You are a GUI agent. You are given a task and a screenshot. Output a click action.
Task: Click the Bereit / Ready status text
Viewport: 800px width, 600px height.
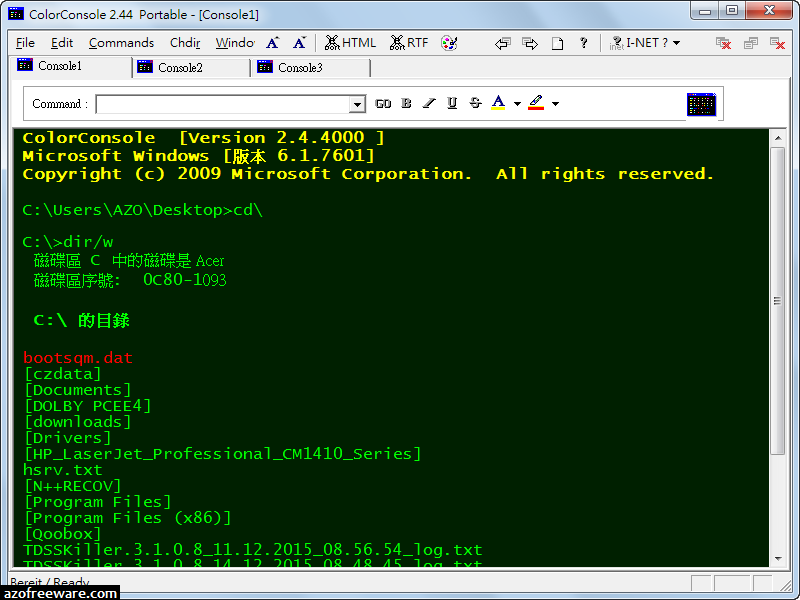tap(49, 582)
